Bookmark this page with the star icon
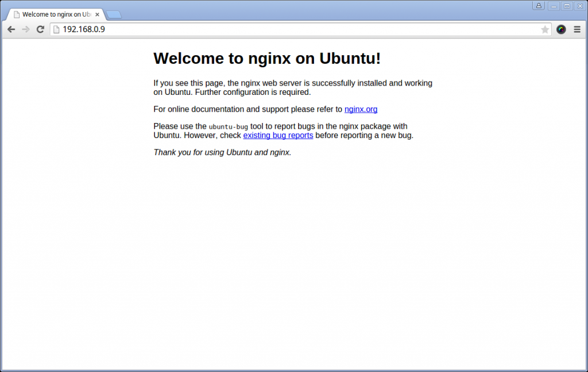Viewport: 588px width, 372px height. pos(546,29)
